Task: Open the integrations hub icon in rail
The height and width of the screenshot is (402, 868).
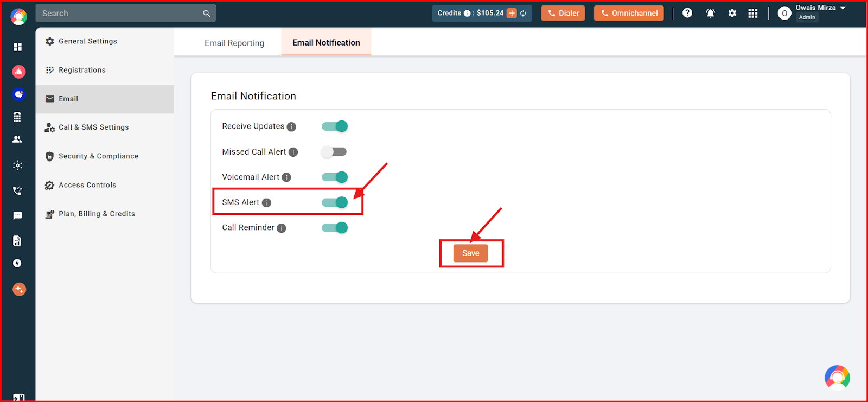Action: tap(17, 165)
